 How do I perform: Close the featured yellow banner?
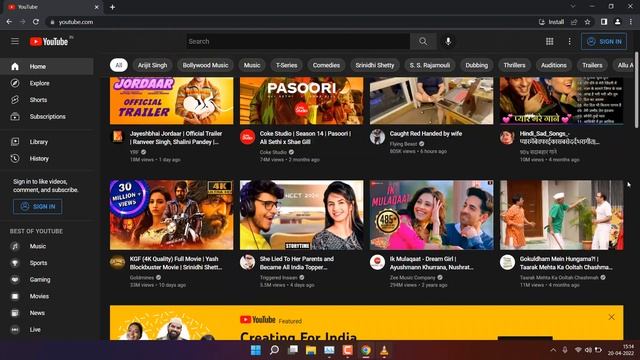point(611,317)
